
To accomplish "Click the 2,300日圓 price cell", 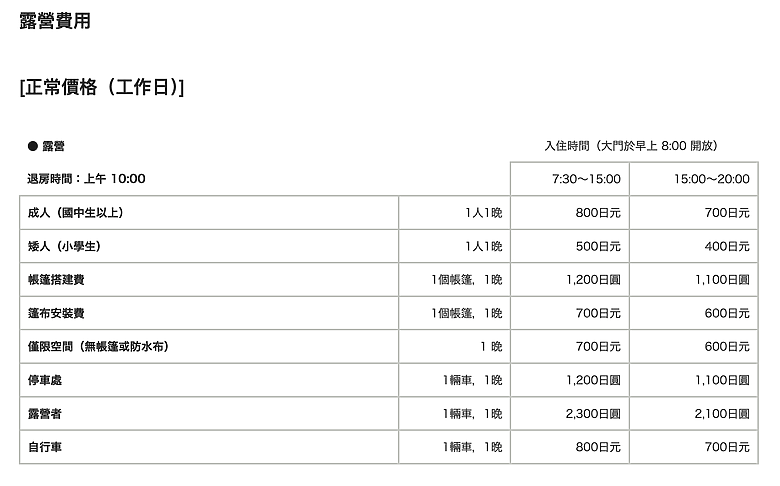I will [x=593, y=414].
